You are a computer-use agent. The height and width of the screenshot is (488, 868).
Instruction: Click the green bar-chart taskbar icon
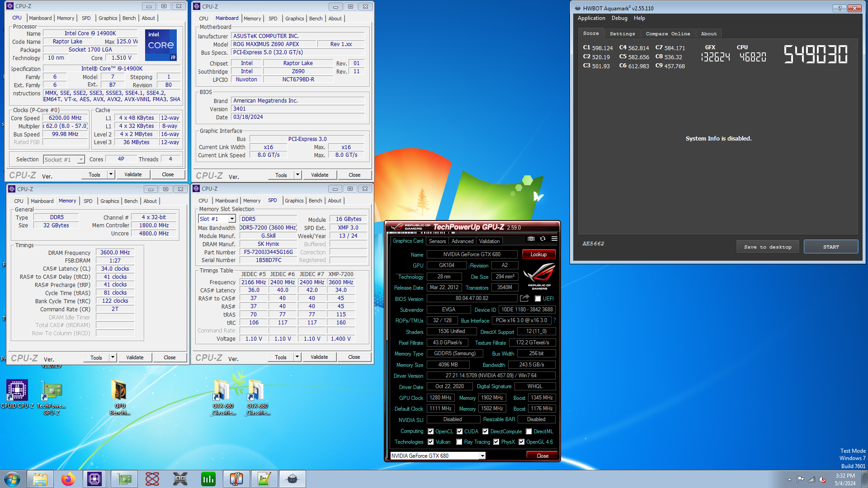click(x=208, y=479)
